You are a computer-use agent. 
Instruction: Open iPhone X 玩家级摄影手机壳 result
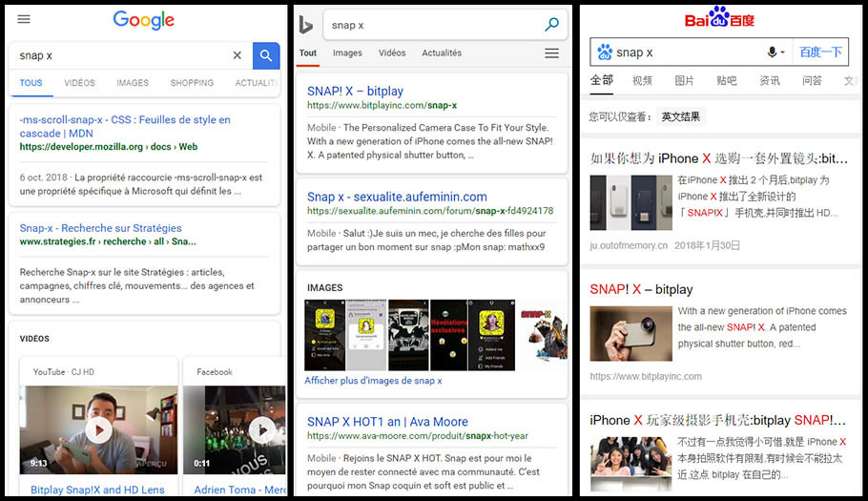click(x=718, y=421)
